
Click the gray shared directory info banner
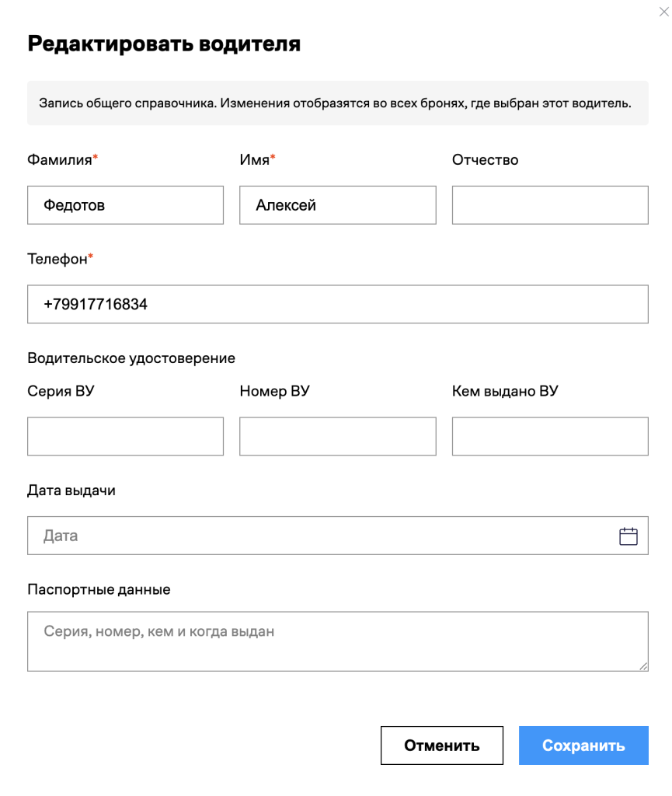pos(338,103)
